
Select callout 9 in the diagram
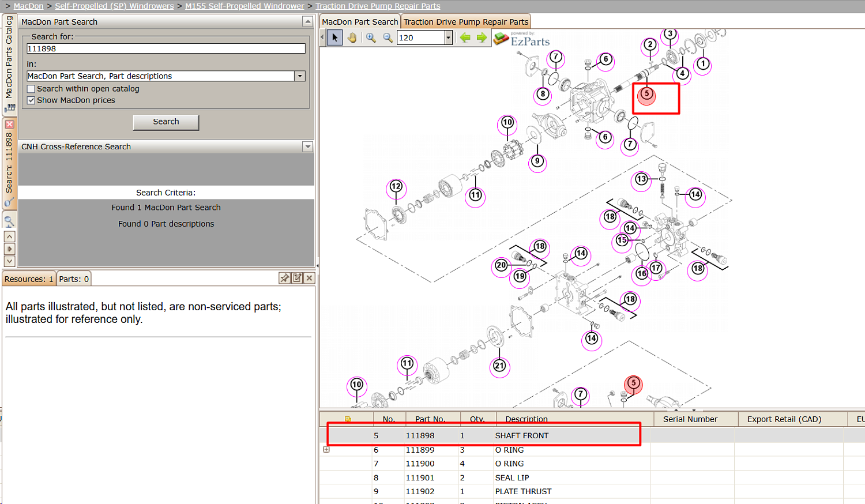(537, 161)
